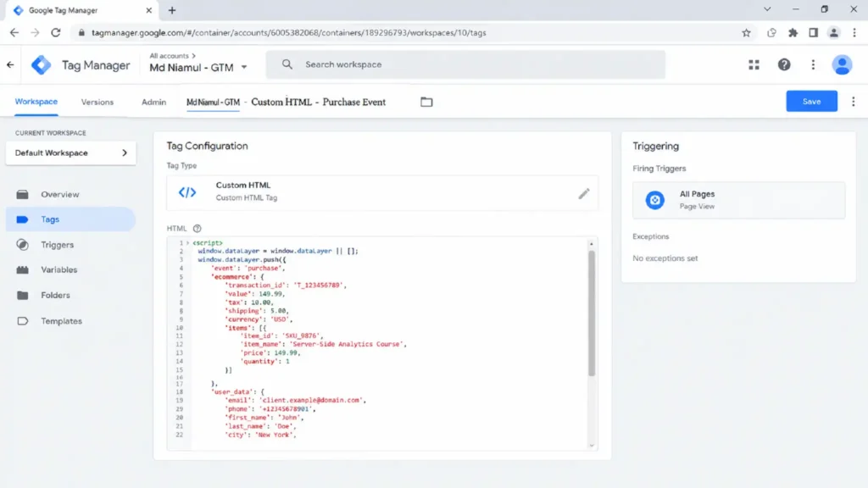Click the 'city': 'New York' code line

(260, 435)
